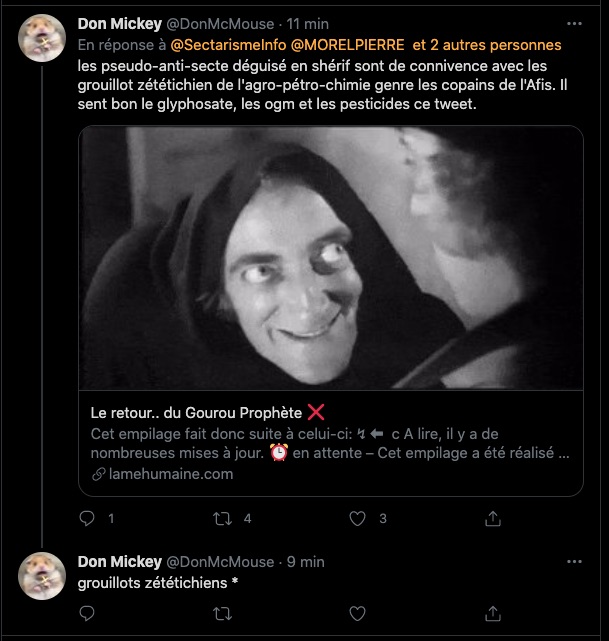This screenshot has width=609, height=641.
Task: Open more options on the 9 min tweet
Action: (574, 560)
